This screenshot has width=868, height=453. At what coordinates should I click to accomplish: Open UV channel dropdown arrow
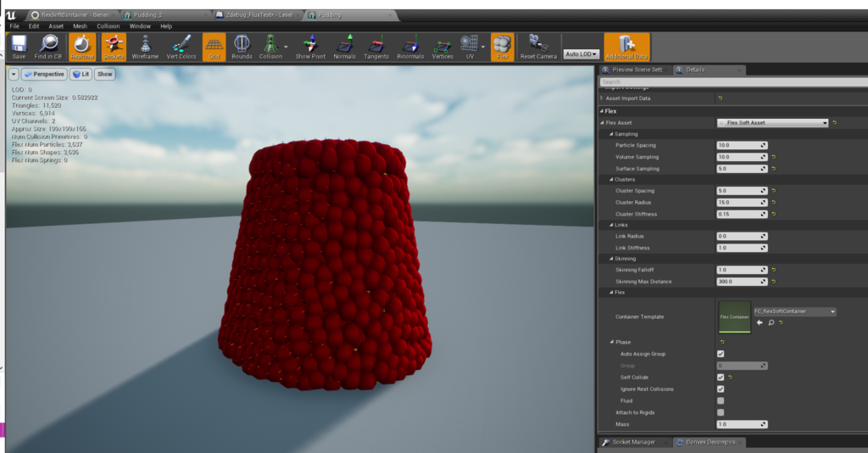pos(482,47)
